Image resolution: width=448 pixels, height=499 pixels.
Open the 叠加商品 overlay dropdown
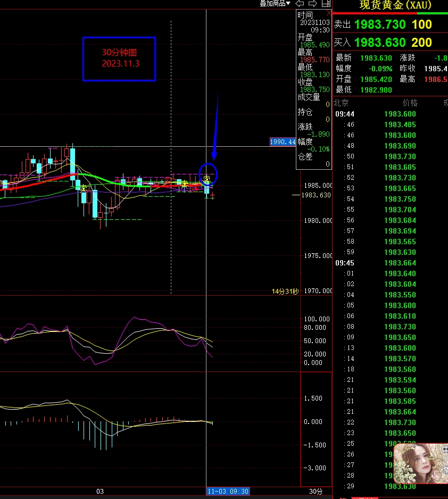click(275, 4)
